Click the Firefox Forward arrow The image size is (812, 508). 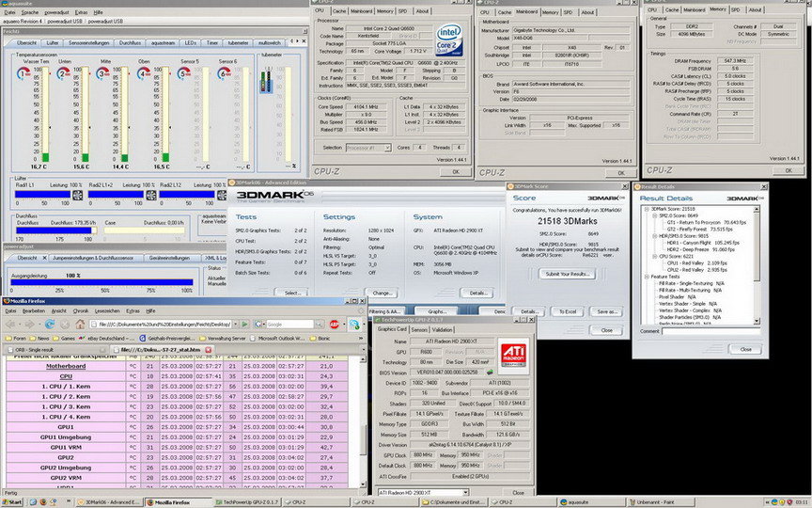[x=29, y=324]
